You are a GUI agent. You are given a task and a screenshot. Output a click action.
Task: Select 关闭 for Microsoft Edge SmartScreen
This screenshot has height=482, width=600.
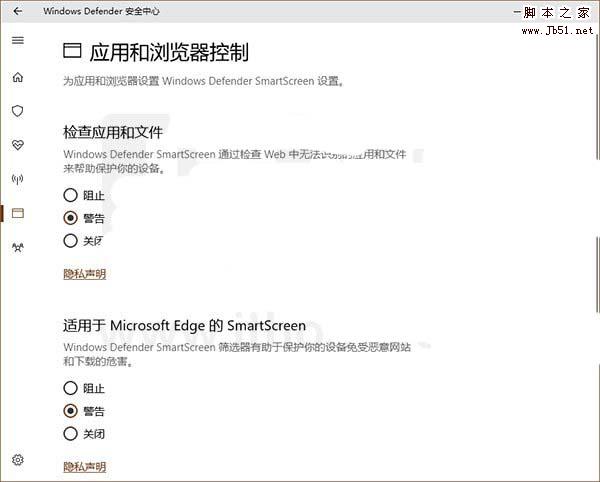[70, 434]
